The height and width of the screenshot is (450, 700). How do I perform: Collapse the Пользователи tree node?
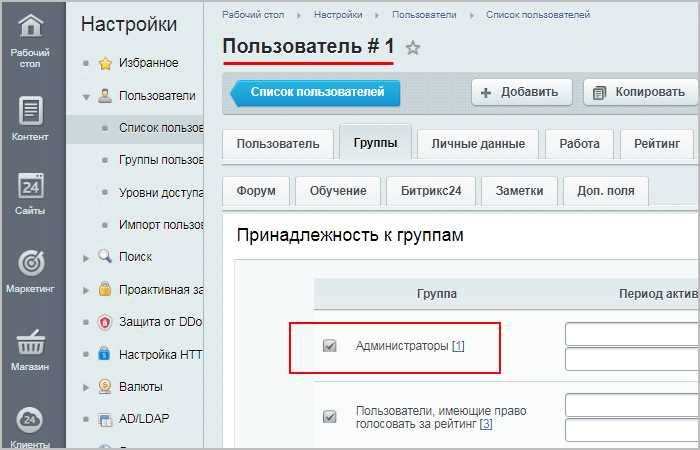click(86, 97)
